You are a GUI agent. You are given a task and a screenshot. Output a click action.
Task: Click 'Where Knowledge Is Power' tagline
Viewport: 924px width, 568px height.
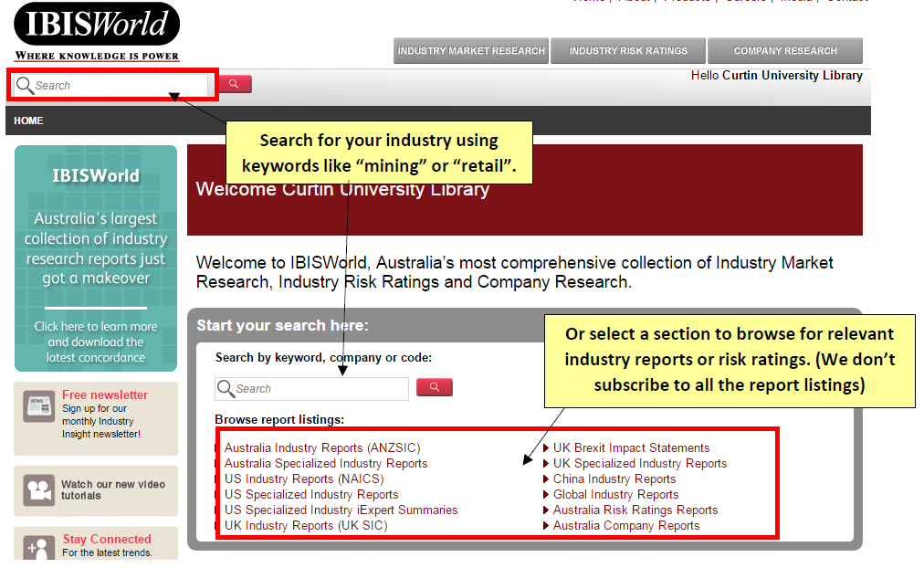(x=97, y=56)
